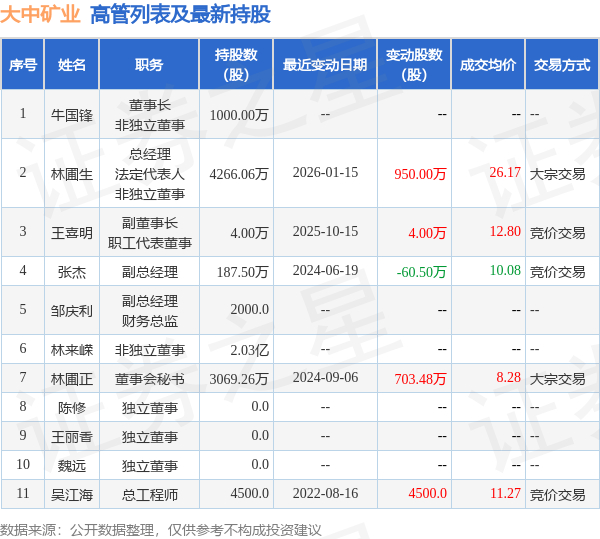Click the 最近变动日期 column header

coord(325,65)
